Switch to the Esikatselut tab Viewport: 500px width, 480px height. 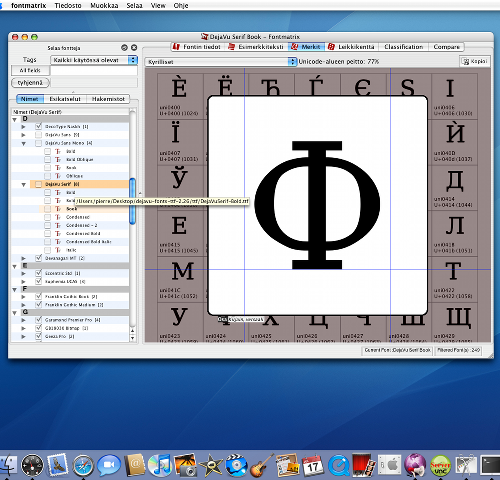(65, 99)
